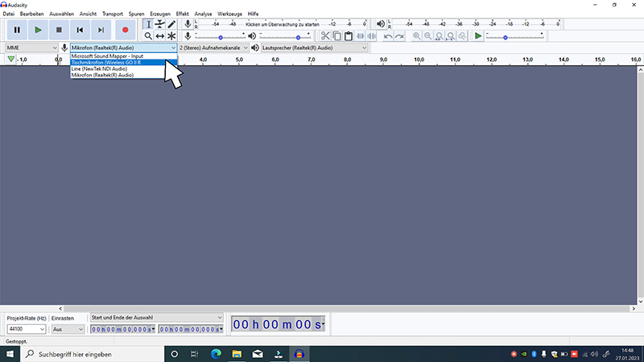Zoom in with the plus magnifier
This screenshot has height=362, width=644.
point(416,36)
